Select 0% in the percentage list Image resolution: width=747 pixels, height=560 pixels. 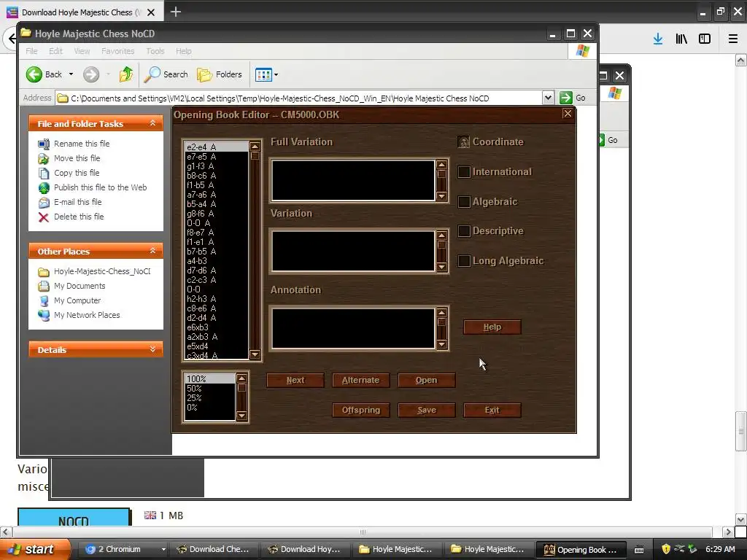pyautogui.click(x=209, y=408)
